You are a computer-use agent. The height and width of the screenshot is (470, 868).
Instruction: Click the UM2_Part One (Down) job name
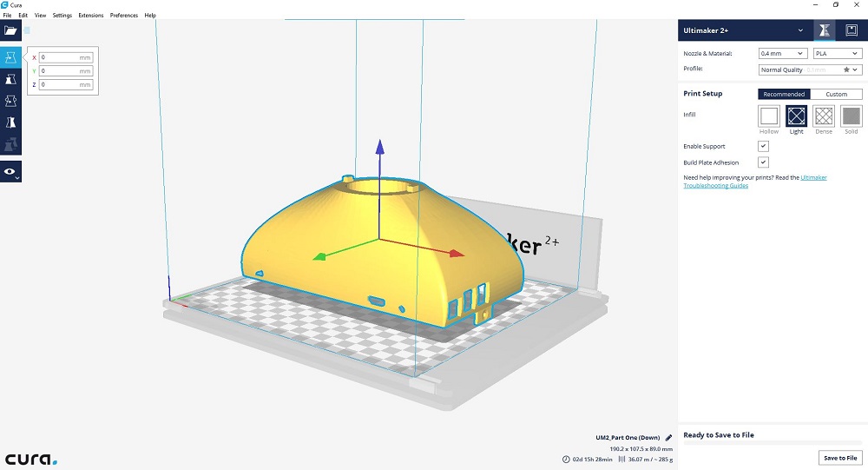pos(628,437)
